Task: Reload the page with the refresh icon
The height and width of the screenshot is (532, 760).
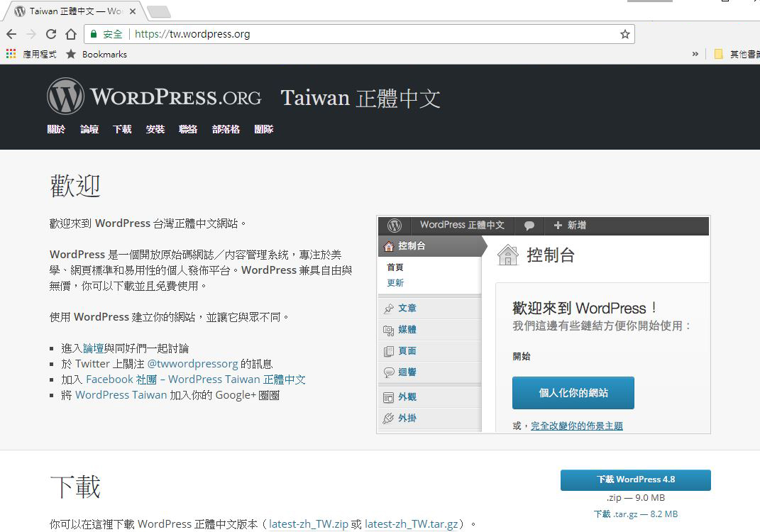Action: pyautogui.click(x=51, y=34)
